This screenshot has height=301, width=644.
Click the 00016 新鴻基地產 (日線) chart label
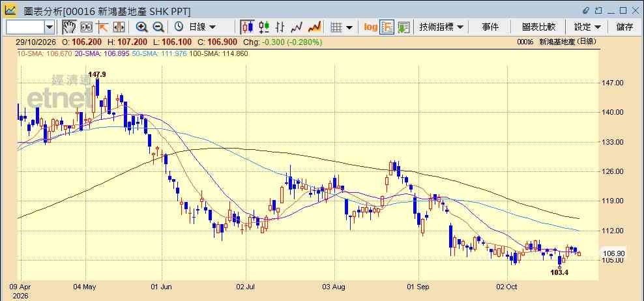(557, 42)
